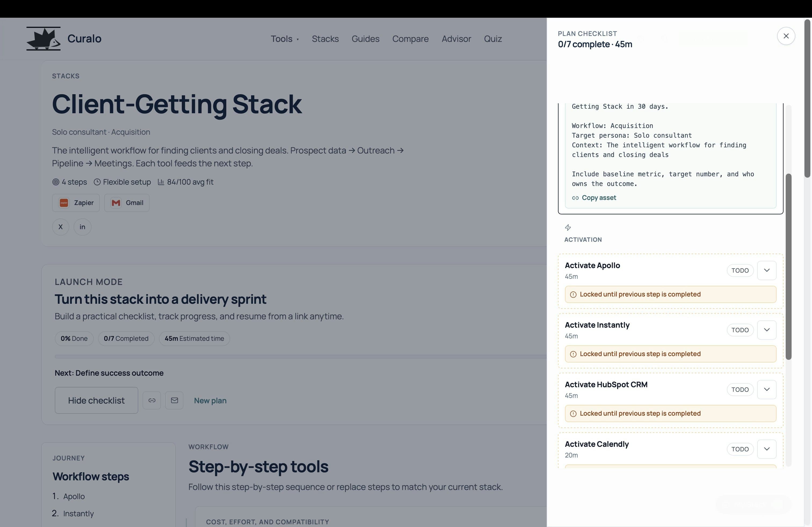Image resolution: width=812 pixels, height=527 pixels.
Task: Share the stack on LinkedIn
Action: [82, 227]
